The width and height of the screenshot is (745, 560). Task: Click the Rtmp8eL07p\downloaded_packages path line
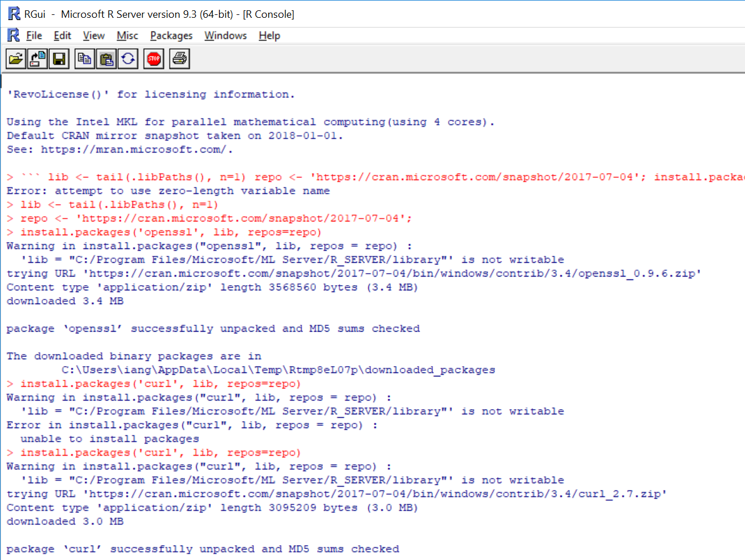[x=278, y=370]
